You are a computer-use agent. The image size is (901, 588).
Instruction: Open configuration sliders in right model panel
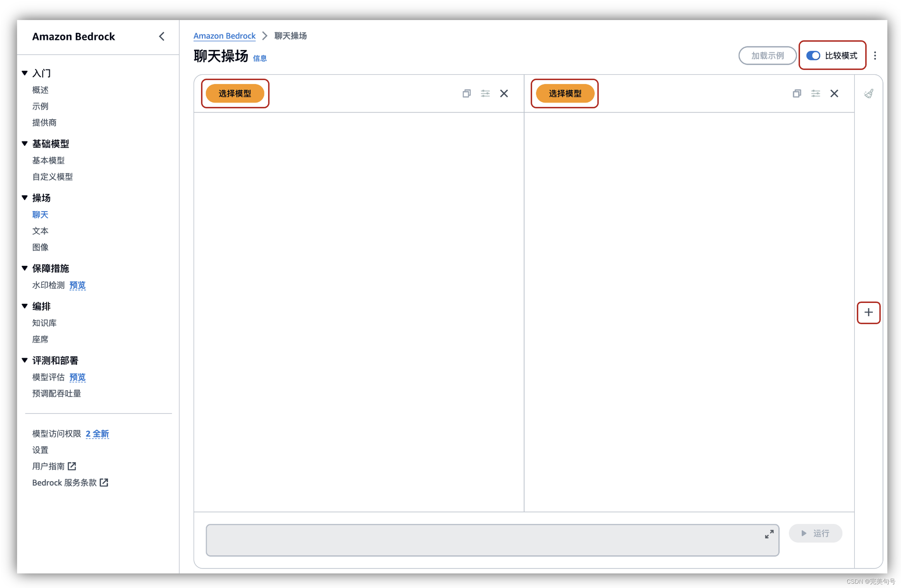point(816,94)
